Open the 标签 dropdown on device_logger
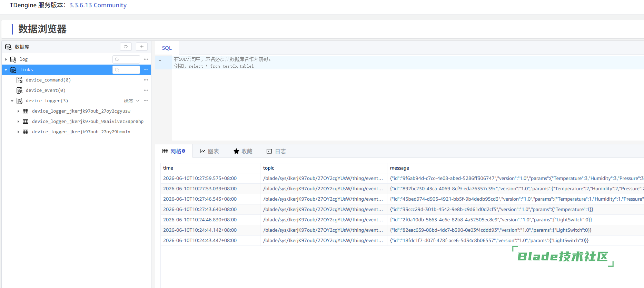Image resolution: width=644 pixels, height=288 pixels. (x=131, y=101)
